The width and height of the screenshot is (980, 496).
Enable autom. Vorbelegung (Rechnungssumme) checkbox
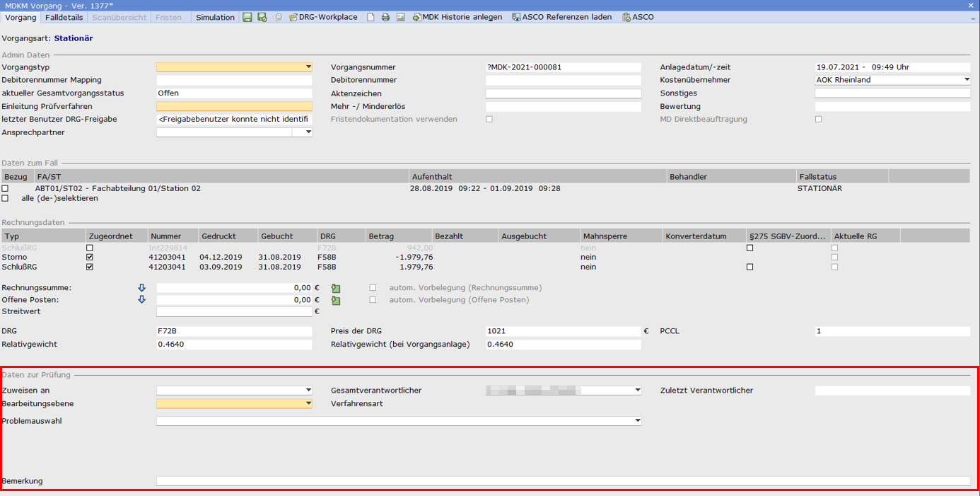tap(373, 288)
